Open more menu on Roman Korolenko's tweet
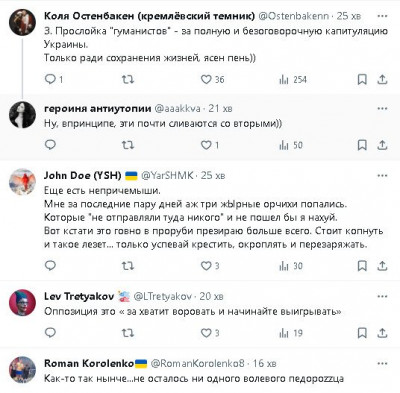Screen dimensions: 400x393 tap(382, 363)
